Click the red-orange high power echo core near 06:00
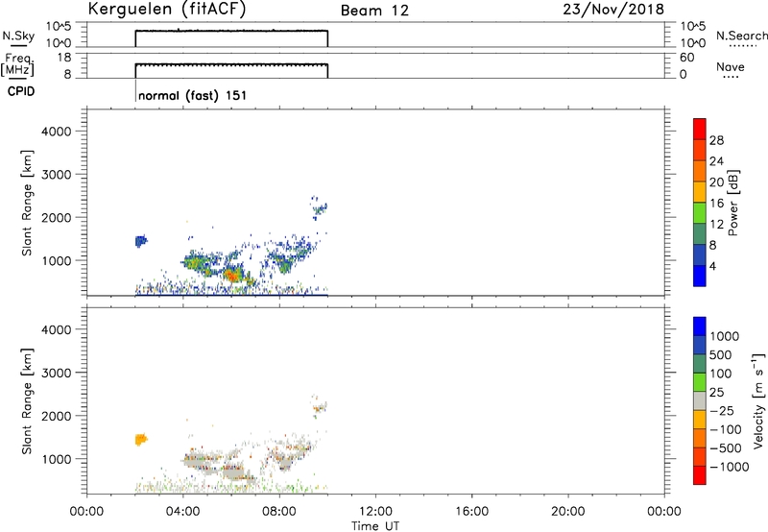The height and width of the screenshot is (532, 768). (233, 276)
